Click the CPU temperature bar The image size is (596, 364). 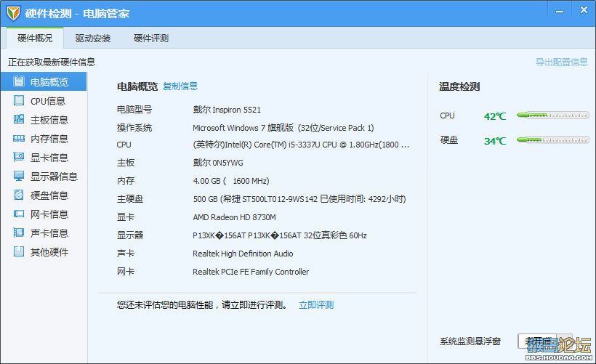pos(552,116)
